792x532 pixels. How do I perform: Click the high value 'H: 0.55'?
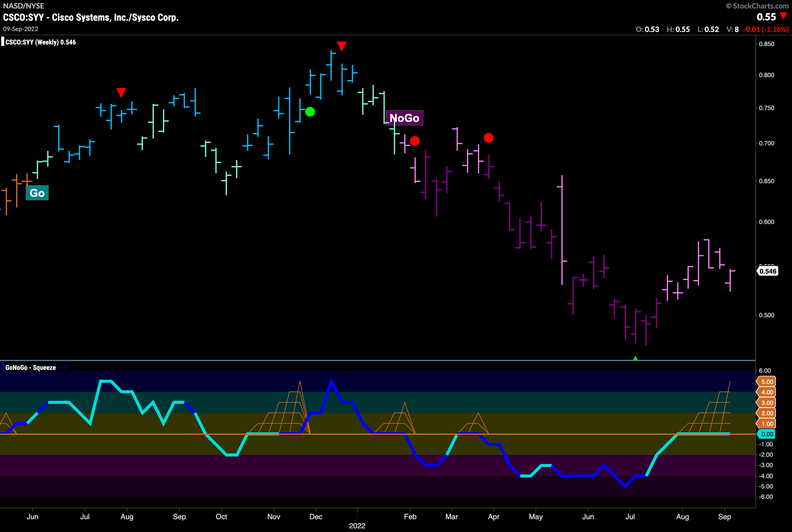click(x=678, y=29)
